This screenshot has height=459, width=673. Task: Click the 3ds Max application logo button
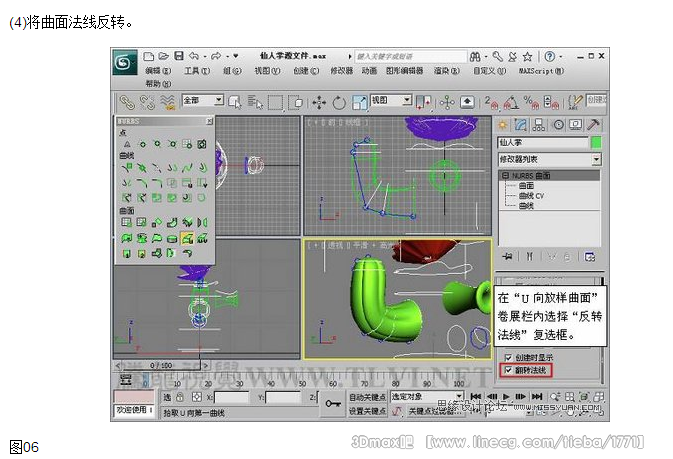(x=125, y=63)
